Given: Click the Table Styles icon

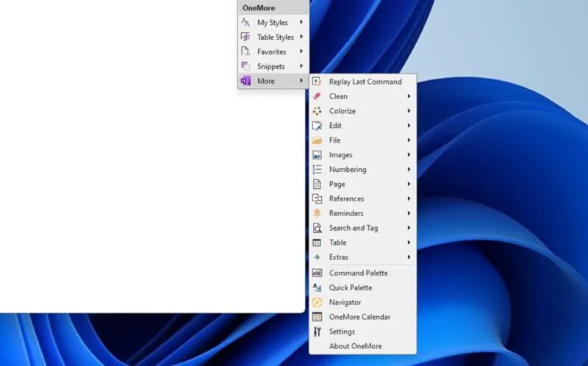Looking at the screenshot, I should tap(245, 37).
